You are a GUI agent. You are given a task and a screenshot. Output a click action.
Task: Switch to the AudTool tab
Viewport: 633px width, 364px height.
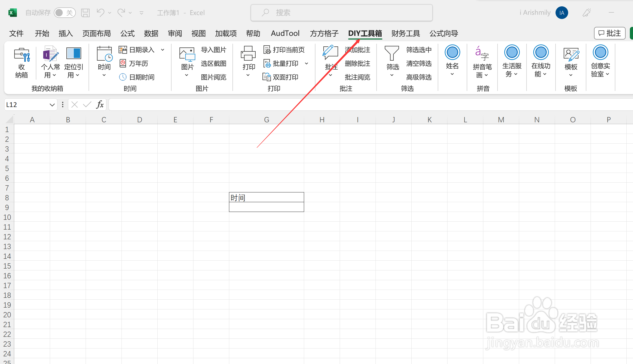coord(285,33)
